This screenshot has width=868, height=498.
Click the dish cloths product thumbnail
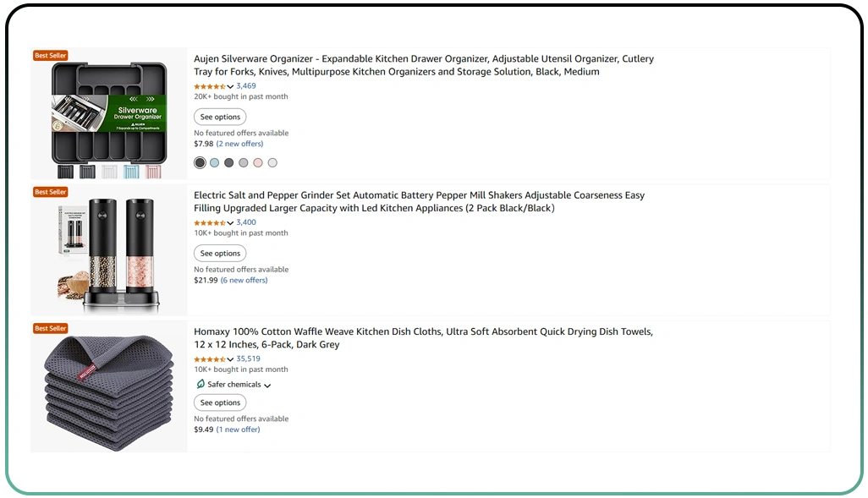(107, 389)
